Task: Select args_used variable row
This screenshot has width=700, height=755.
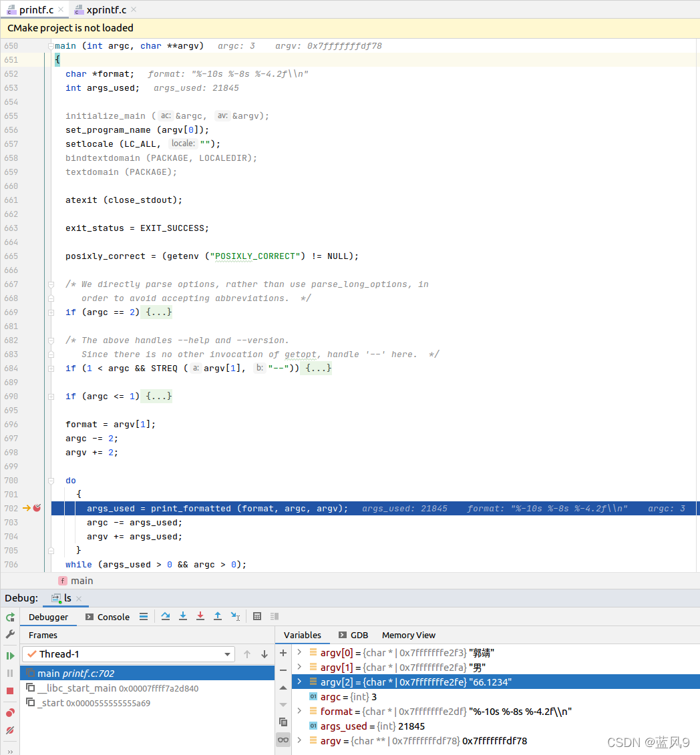Action: [496, 726]
